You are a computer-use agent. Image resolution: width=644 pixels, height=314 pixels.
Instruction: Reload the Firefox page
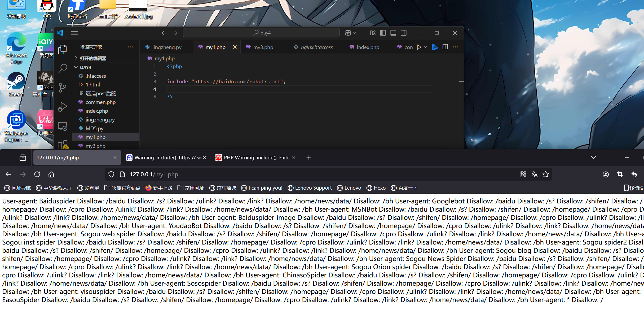[x=37, y=174]
